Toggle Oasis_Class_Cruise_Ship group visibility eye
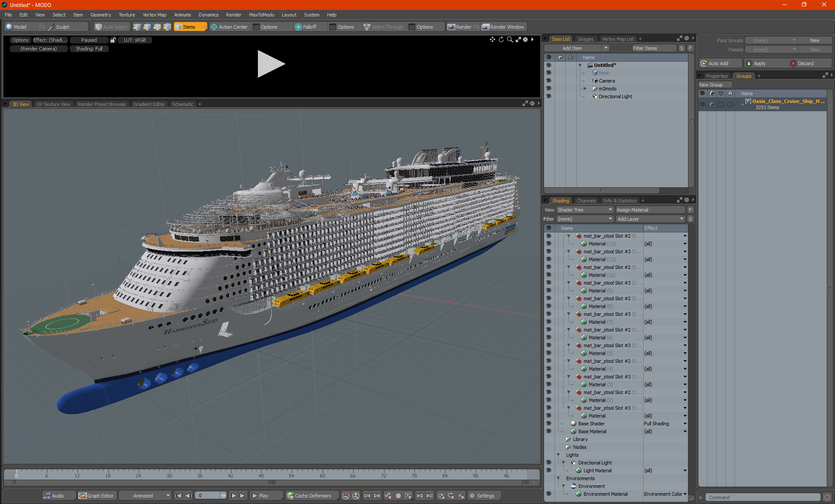This screenshot has width=835, height=504. (702, 104)
